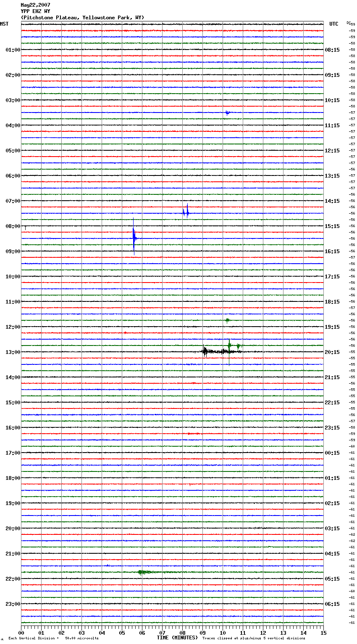This screenshot has height=644, width=357.
Task: Click the 04:00 MST time label
Action: pos(13,126)
